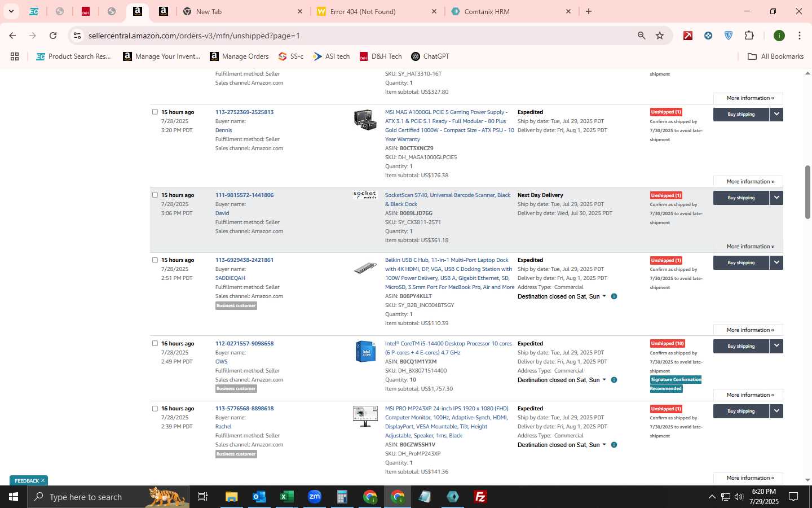The height and width of the screenshot is (508, 812).
Task: Open FileZilla from taskbar
Action: click(480, 497)
